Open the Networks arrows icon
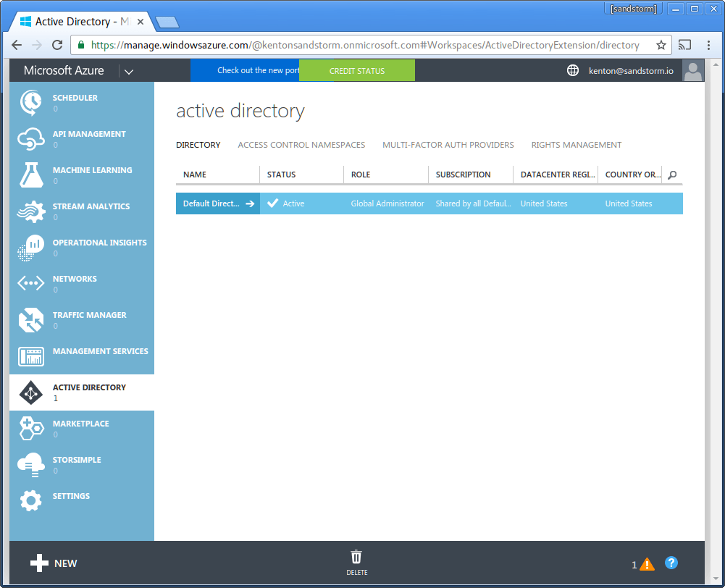Image resolution: width=725 pixels, height=588 pixels. tap(31, 283)
